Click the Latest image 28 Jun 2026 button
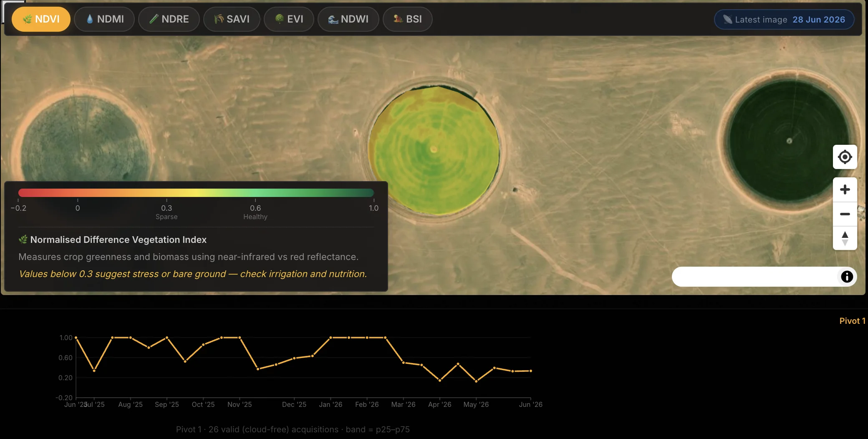This screenshot has width=868, height=439. (784, 20)
